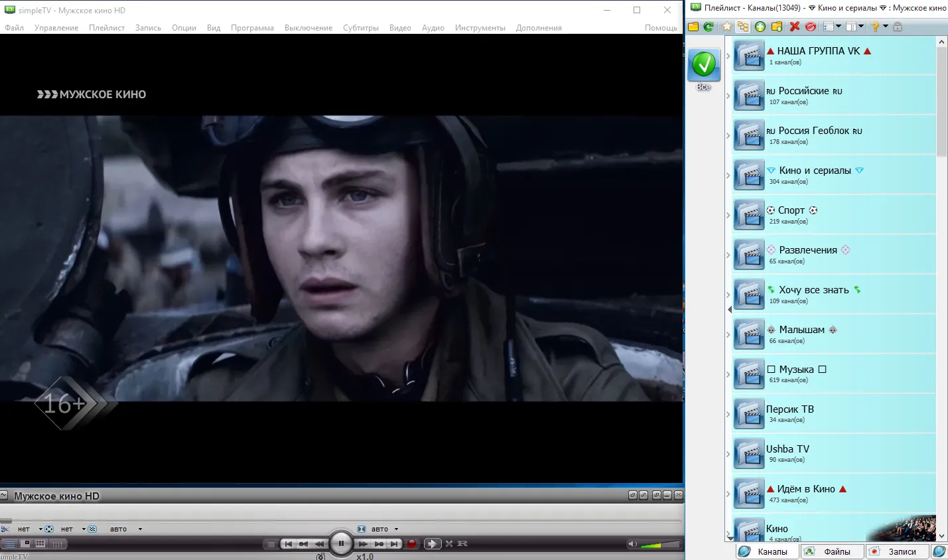Click the boxed arrow button beside record
This screenshot has height=560, width=948.
[x=432, y=544]
